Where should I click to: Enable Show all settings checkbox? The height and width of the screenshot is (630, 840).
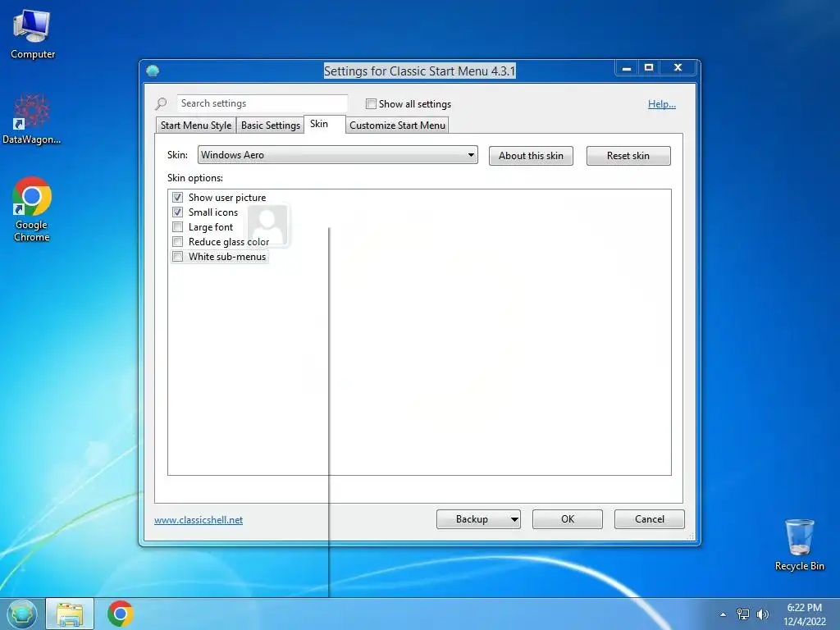click(x=371, y=104)
